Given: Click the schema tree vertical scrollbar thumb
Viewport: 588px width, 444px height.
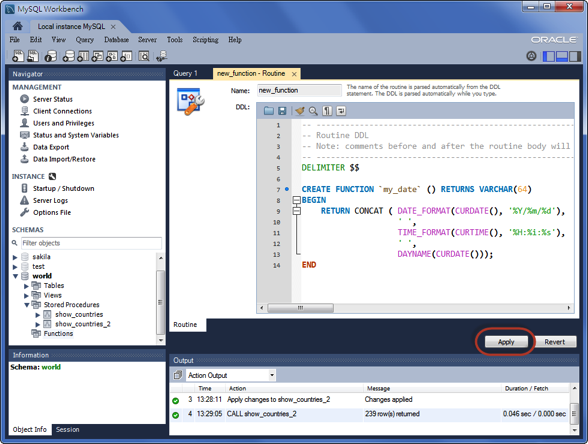Looking at the screenshot, I should (x=160, y=302).
